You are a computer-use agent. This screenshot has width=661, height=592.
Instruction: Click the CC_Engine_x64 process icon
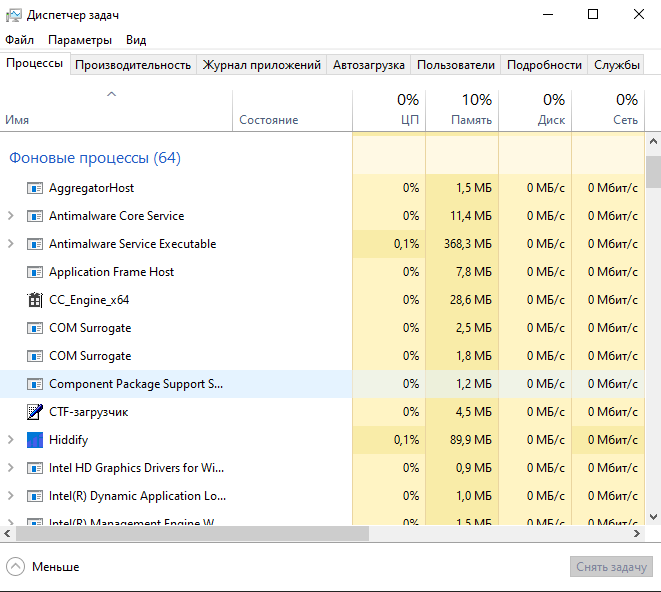(35, 300)
